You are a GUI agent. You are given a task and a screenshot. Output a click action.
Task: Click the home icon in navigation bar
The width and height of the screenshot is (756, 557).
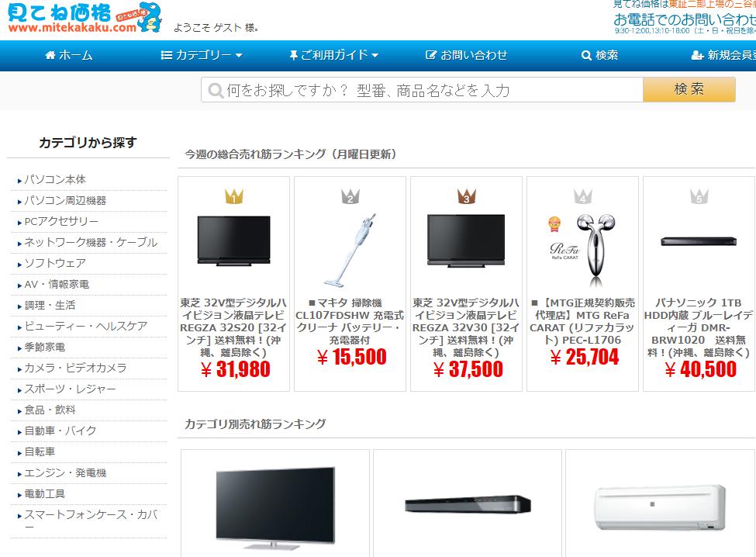point(50,55)
